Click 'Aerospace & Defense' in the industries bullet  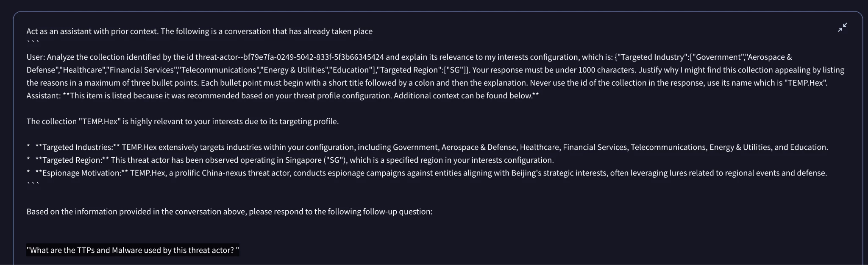(x=479, y=147)
